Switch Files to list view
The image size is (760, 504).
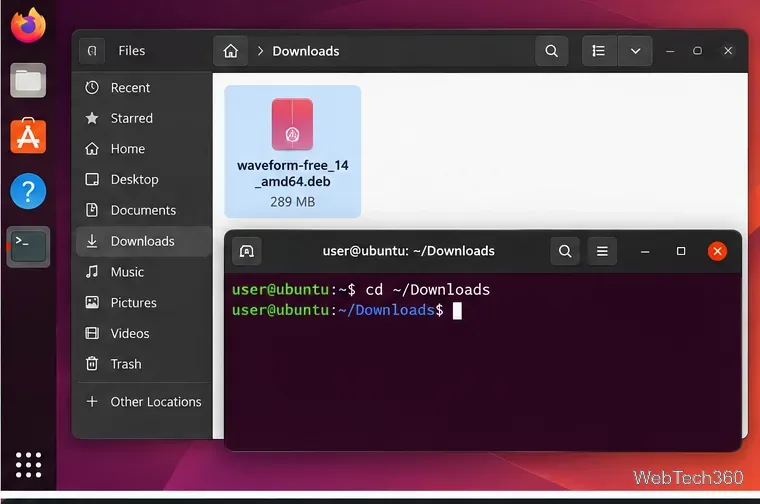point(599,51)
